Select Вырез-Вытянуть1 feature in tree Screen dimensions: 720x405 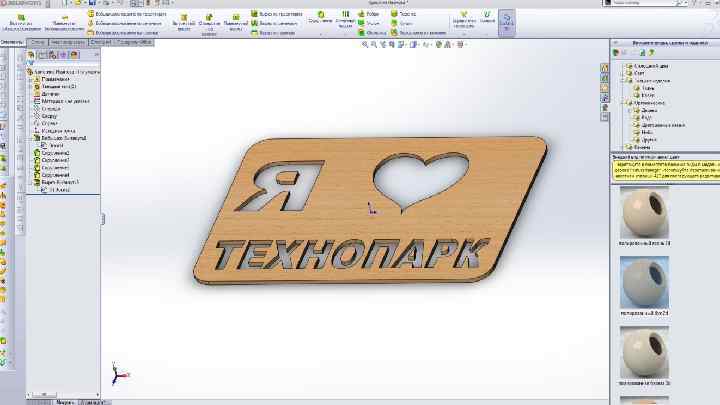click(56, 182)
